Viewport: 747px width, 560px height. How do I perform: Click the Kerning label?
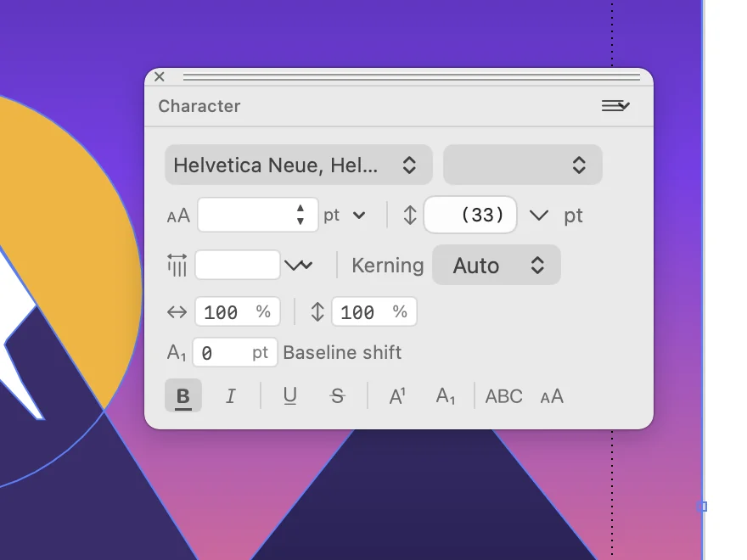point(388,266)
